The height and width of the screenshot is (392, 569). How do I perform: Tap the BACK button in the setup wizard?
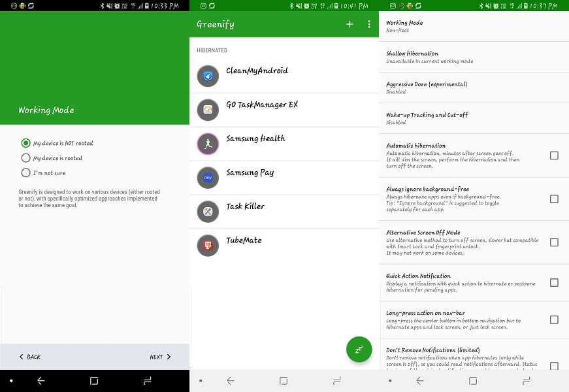[30, 357]
